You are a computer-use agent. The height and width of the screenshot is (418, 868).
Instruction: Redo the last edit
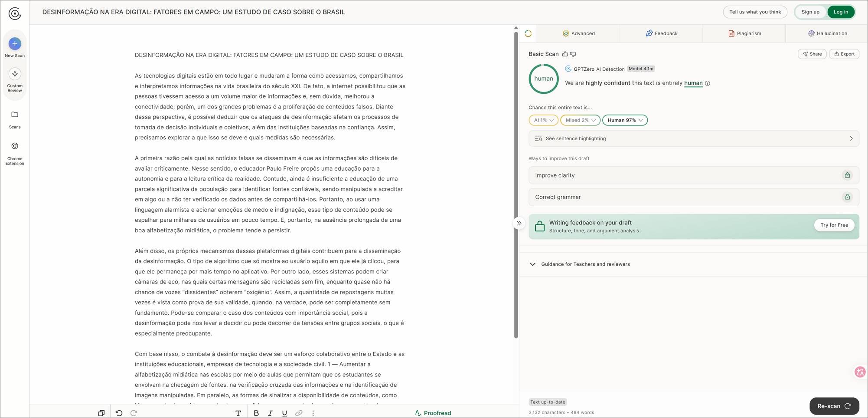[x=134, y=413]
